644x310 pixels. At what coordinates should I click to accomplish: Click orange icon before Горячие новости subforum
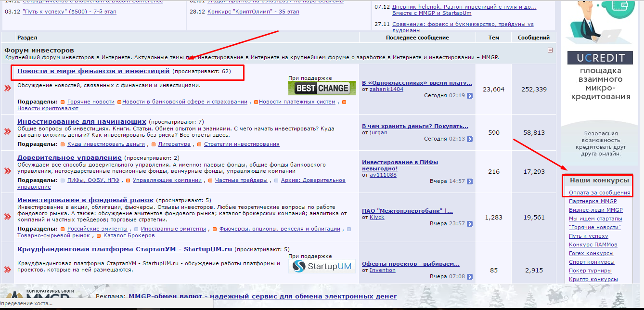pos(63,102)
